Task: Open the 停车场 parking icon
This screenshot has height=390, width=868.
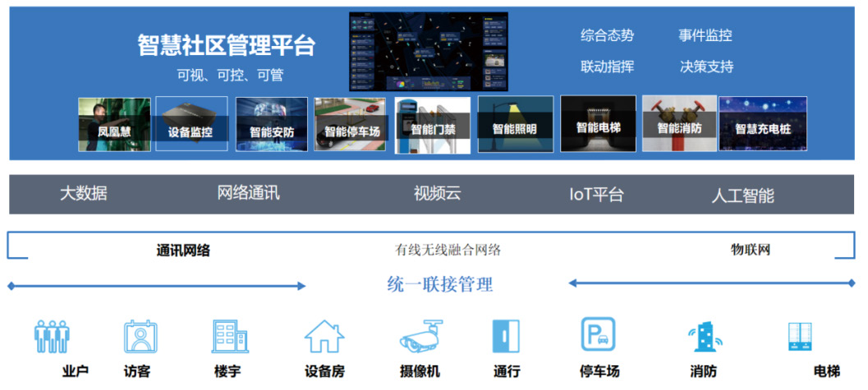Action: click(x=598, y=336)
